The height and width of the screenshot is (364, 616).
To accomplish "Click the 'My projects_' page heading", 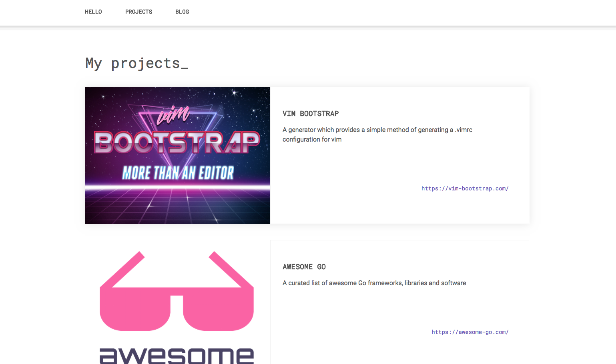I will click(136, 63).
